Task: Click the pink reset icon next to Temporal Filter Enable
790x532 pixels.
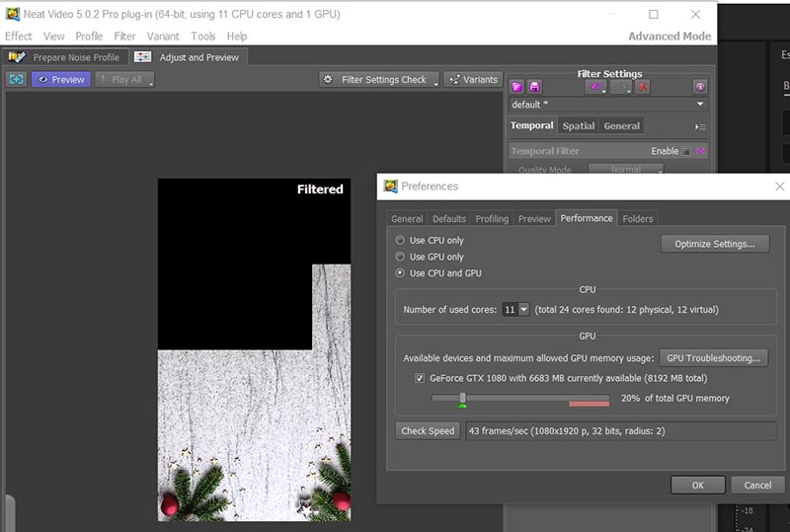Action: click(701, 151)
